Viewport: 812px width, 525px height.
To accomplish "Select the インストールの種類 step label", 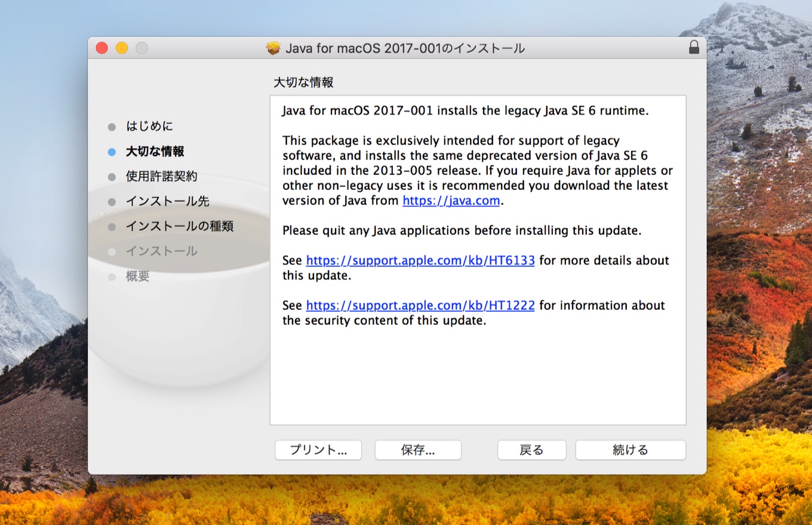I will pyautogui.click(x=179, y=226).
